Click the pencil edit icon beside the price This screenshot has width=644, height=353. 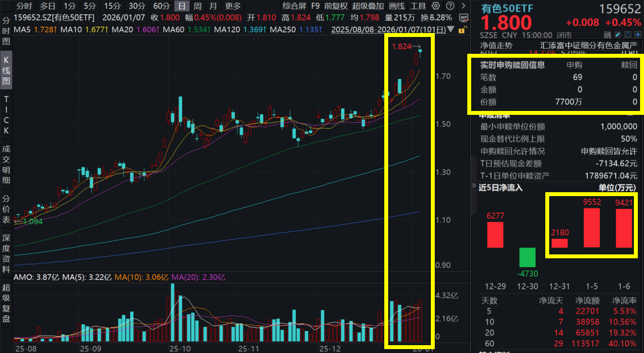(618, 35)
